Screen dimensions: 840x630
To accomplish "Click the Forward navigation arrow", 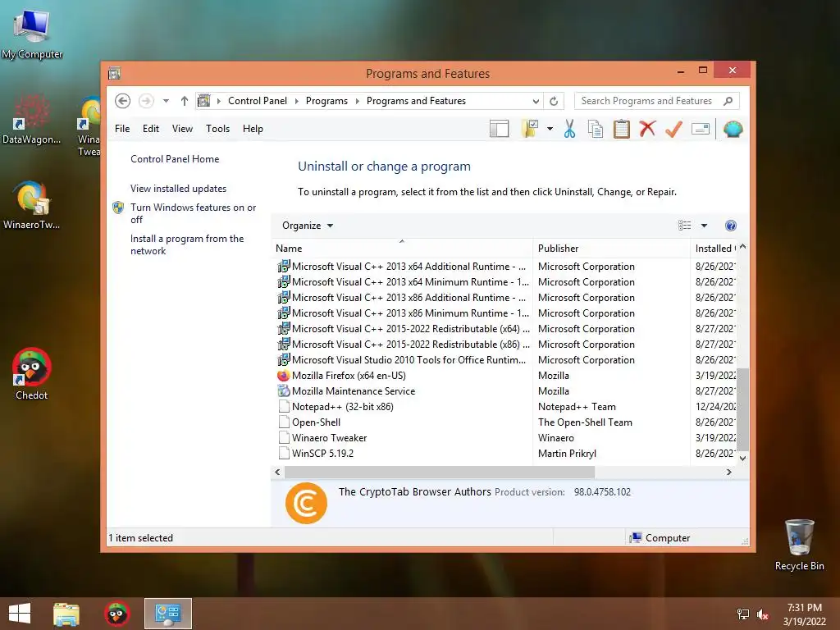I will point(146,101).
